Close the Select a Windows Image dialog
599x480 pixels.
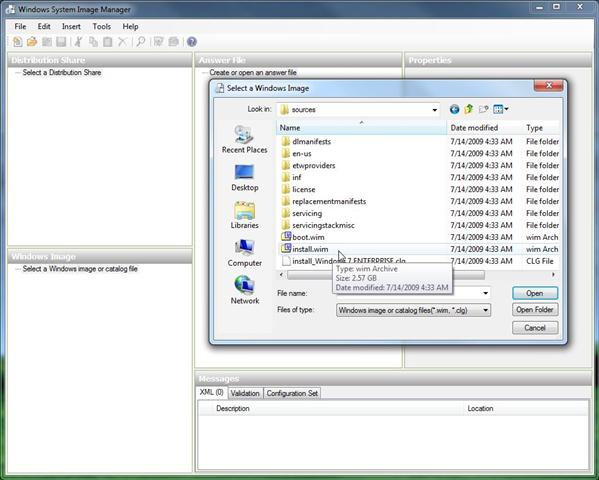pyautogui.click(x=549, y=86)
